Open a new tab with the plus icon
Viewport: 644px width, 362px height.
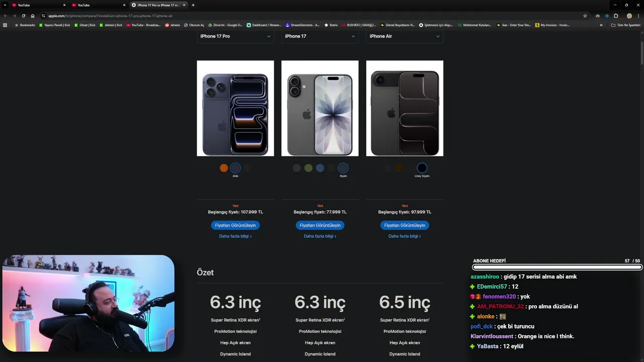pyautogui.click(x=193, y=5)
